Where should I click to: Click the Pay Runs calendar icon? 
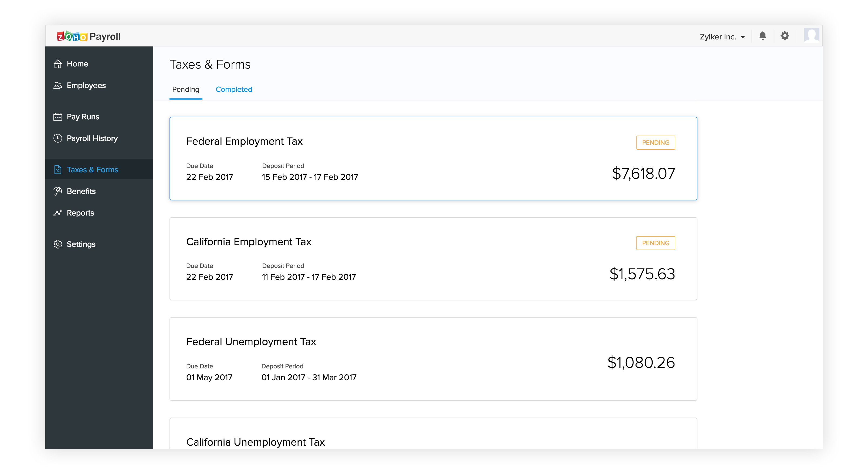tap(57, 117)
